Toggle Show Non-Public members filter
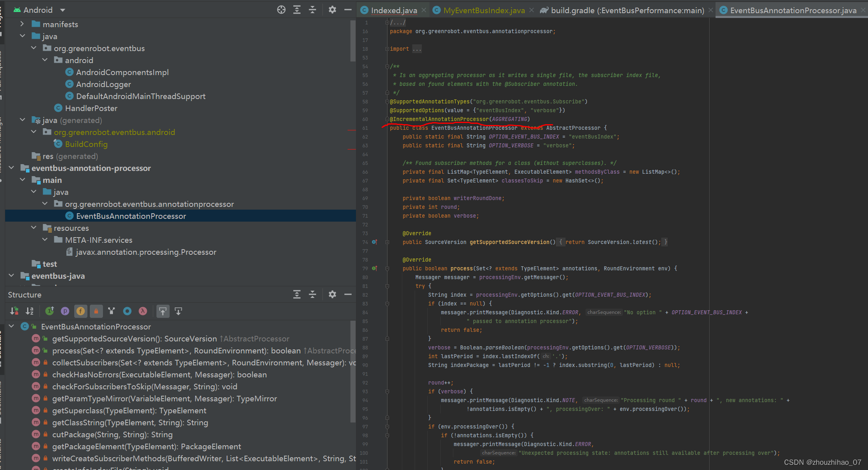This screenshot has height=470, width=868. (x=96, y=311)
